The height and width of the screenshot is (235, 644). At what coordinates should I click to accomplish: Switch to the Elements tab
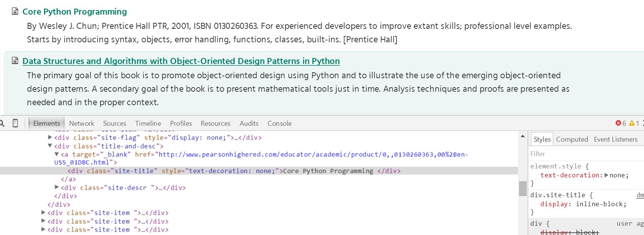46,123
